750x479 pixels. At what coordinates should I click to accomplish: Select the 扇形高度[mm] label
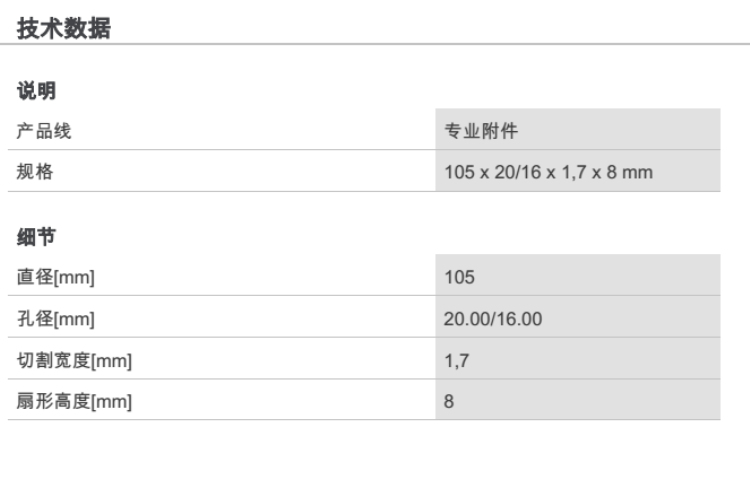74,402
